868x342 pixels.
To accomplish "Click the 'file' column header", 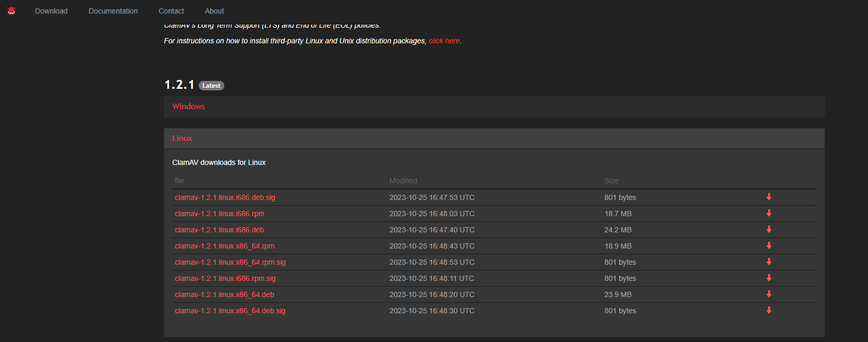I will coord(179,181).
